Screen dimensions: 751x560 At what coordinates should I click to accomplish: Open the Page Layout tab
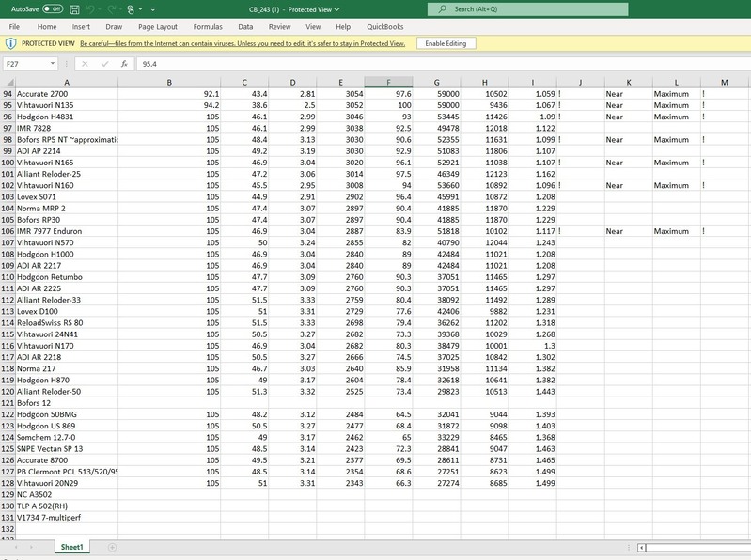tap(157, 27)
